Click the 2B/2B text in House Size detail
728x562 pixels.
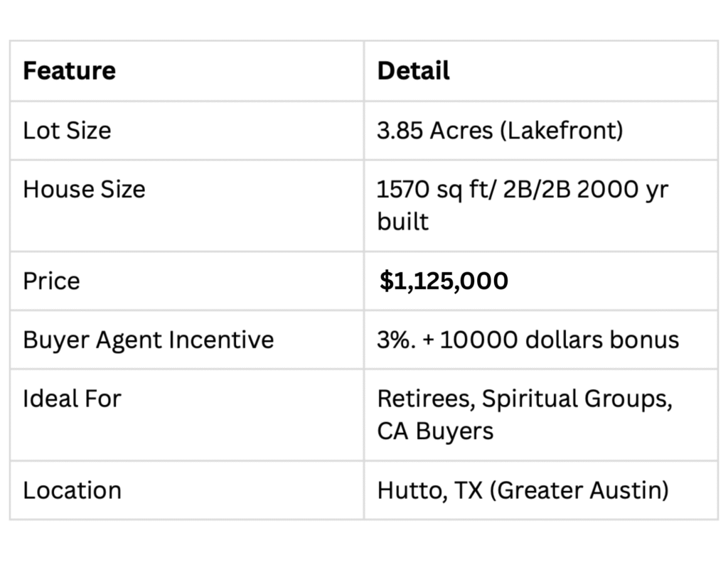(x=536, y=190)
